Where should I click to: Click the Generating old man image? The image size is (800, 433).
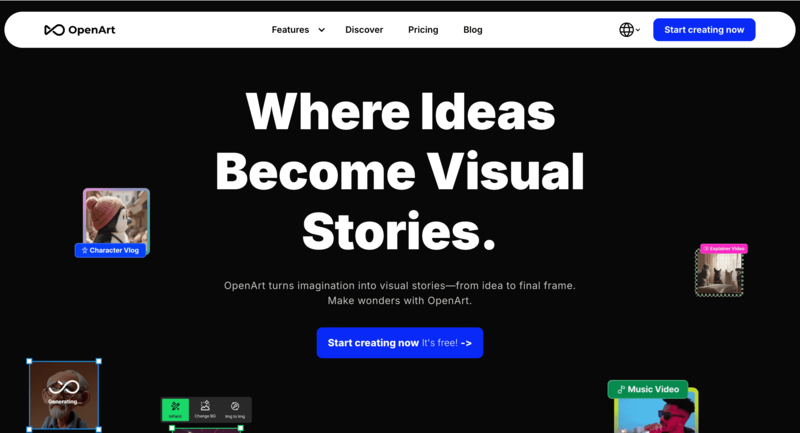tap(64, 395)
